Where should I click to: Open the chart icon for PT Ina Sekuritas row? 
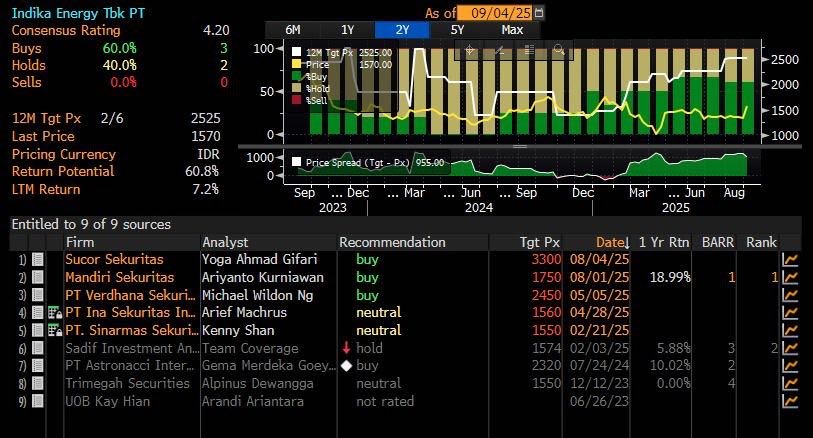[x=790, y=313]
